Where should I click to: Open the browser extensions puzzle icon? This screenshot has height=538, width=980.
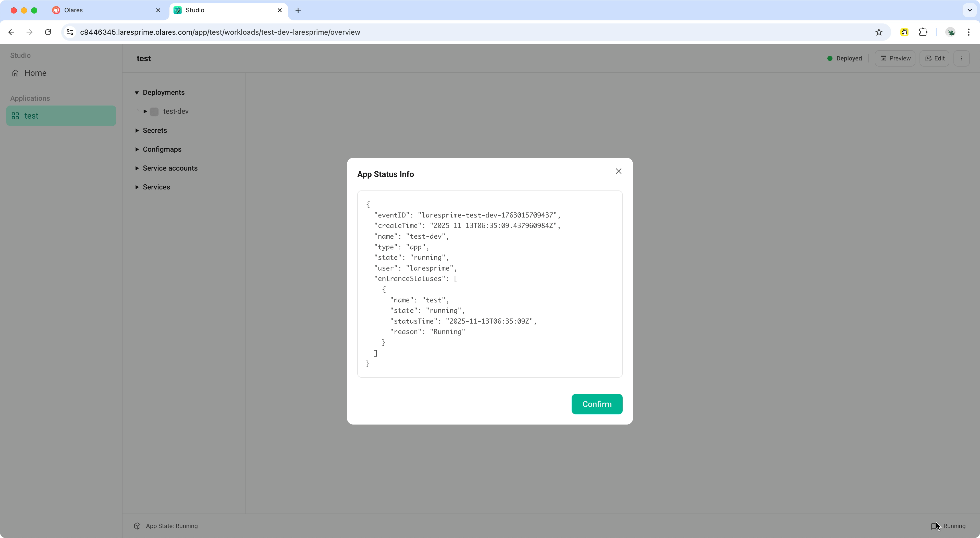[x=923, y=32]
